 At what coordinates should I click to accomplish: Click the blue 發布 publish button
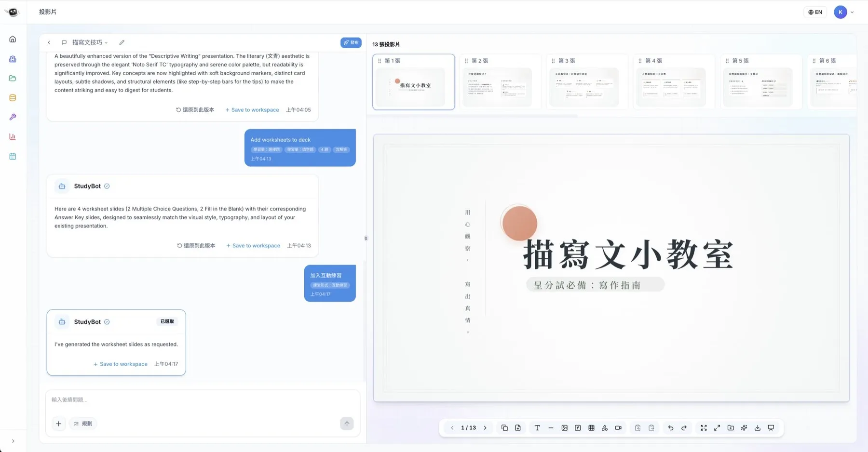coord(351,42)
